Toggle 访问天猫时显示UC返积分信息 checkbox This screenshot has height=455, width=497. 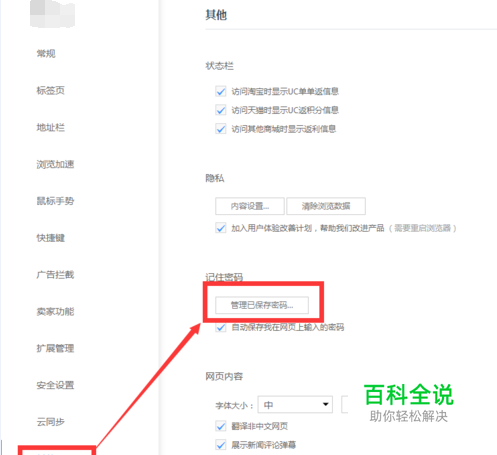(x=221, y=110)
